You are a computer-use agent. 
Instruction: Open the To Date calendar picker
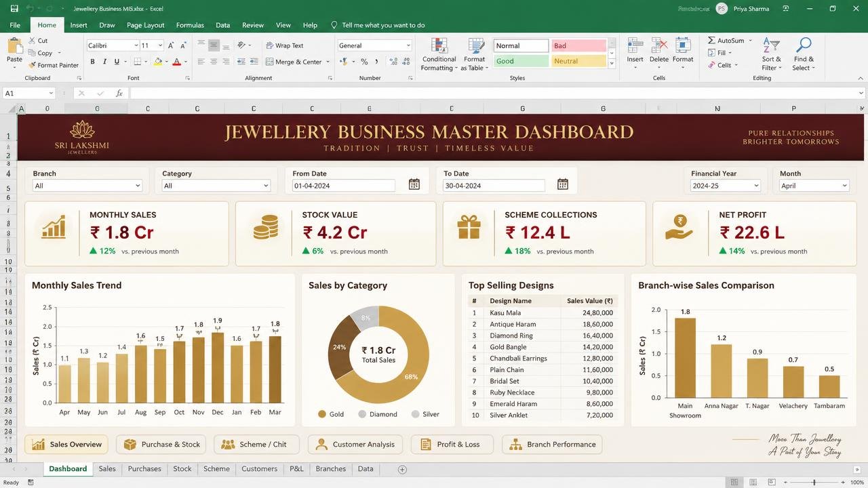563,184
